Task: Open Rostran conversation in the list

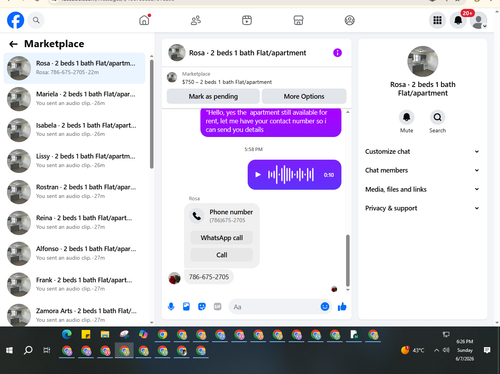Action: tap(74, 192)
